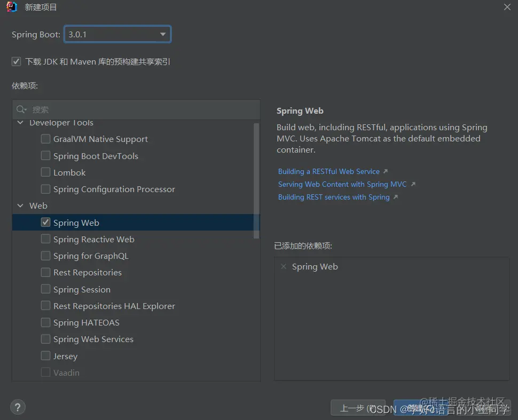
Task: Click the dependency list scrollbar thumb
Action: coord(256,180)
